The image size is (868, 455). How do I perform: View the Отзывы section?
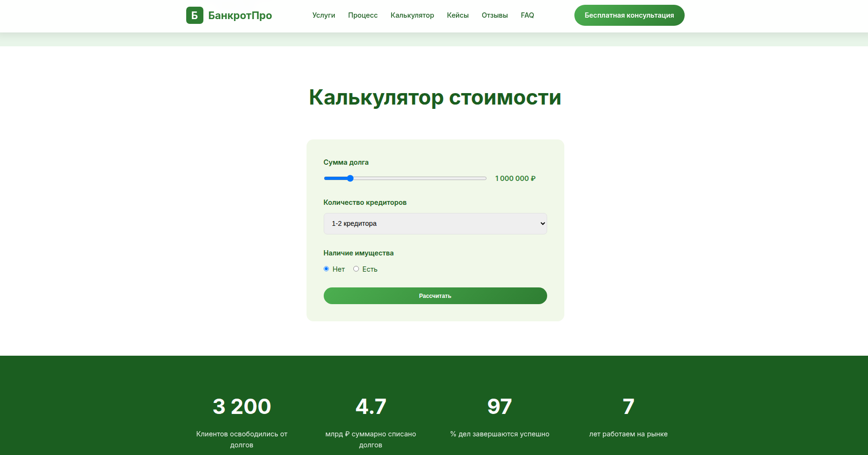pos(494,15)
